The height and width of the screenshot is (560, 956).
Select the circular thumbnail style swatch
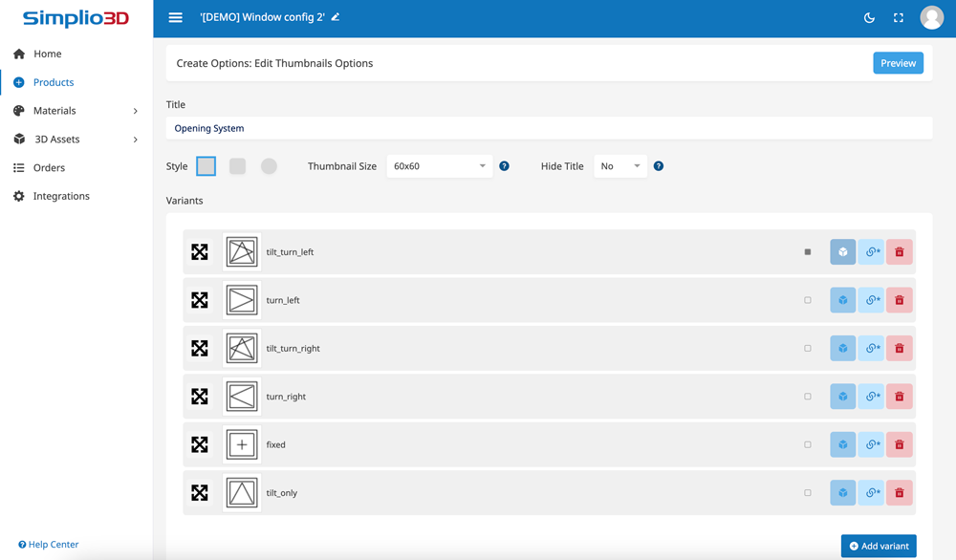(269, 166)
